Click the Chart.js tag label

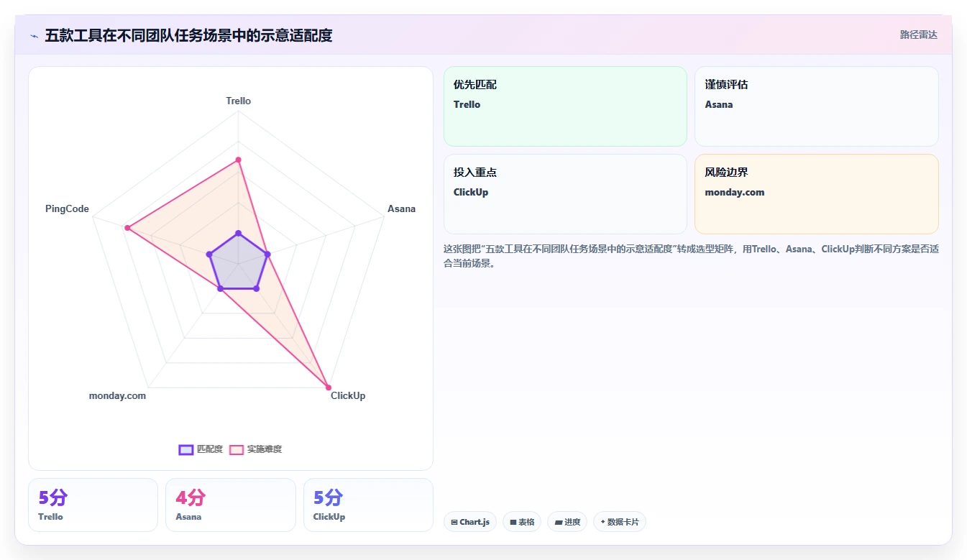point(475,522)
